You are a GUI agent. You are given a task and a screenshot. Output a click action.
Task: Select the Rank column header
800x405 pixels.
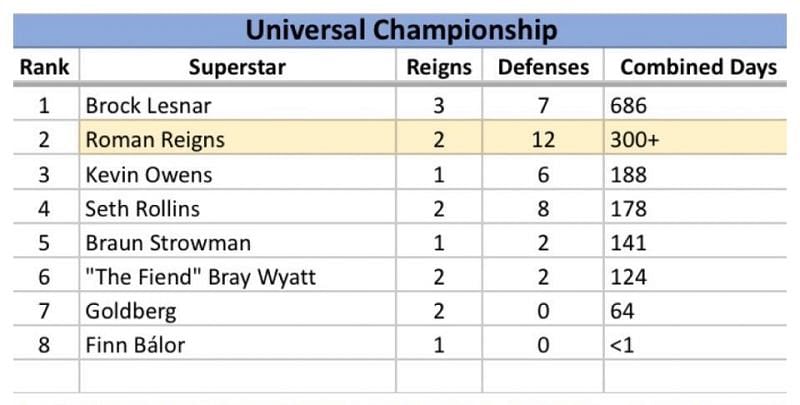tap(45, 68)
